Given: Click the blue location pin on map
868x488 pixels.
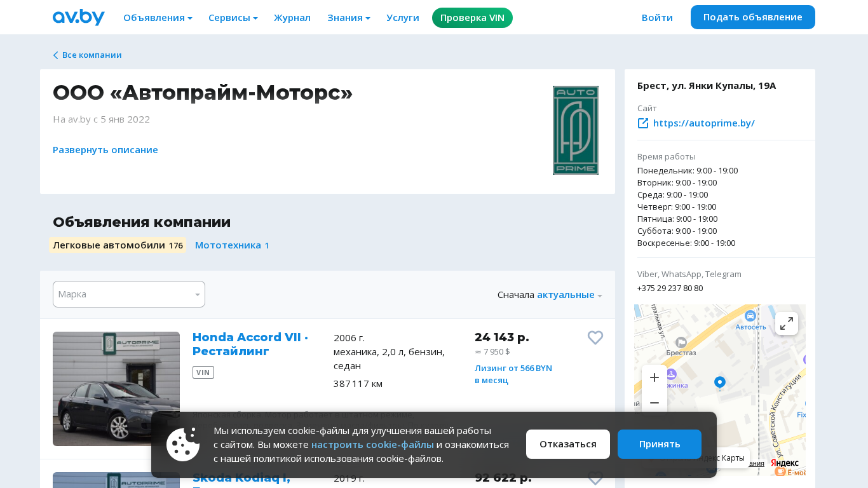Looking at the screenshot, I should 719,382.
